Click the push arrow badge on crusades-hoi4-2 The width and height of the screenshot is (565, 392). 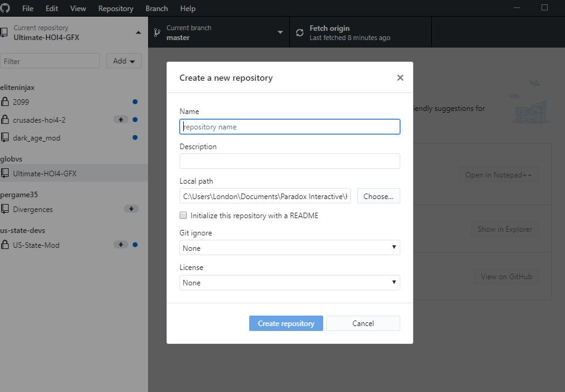(x=121, y=120)
